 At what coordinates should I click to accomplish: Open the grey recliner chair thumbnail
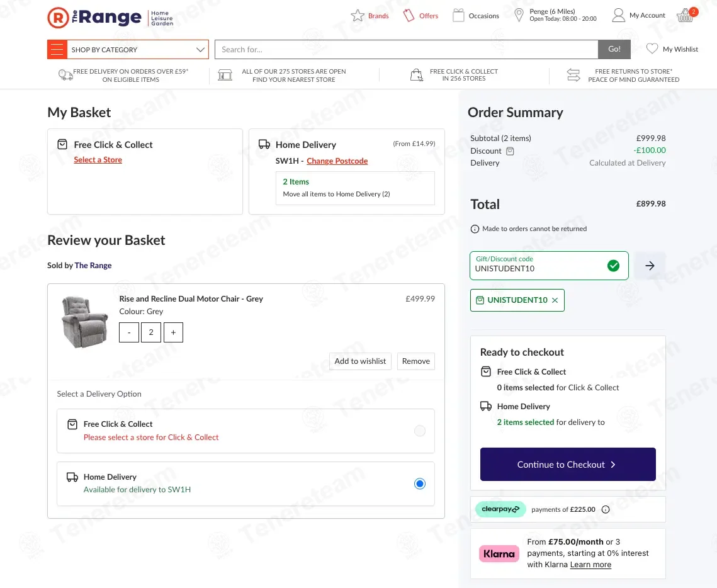pyautogui.click(x=85, y=322)
